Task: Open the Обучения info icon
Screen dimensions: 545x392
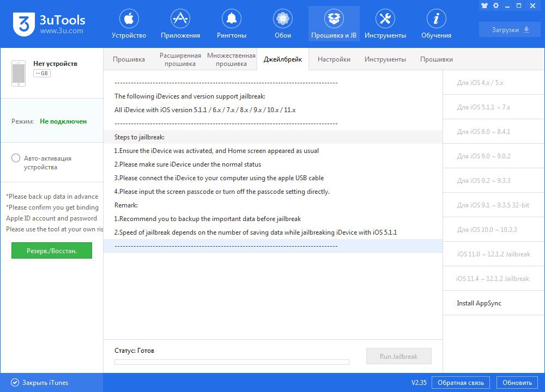Action: 436,19
